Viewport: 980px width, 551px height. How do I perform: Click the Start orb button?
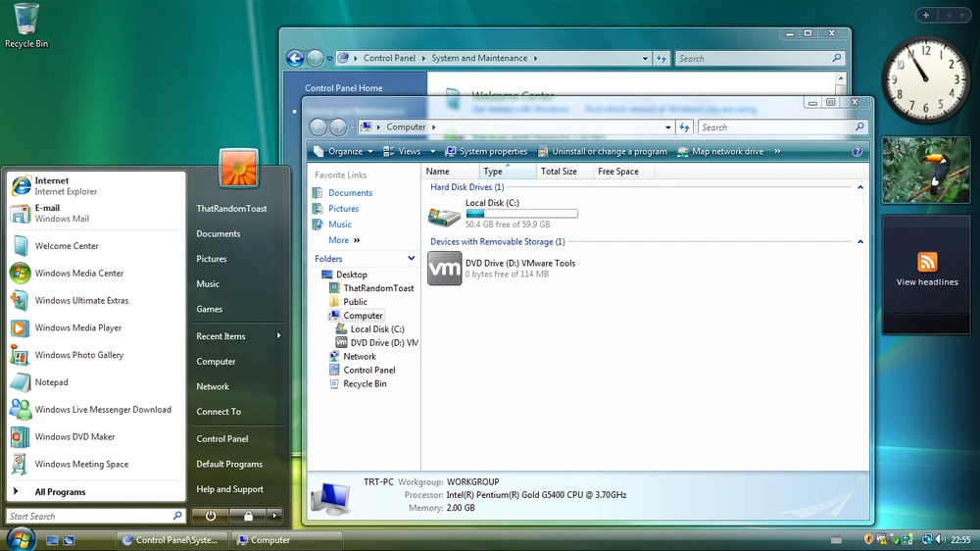coord(21,538)
